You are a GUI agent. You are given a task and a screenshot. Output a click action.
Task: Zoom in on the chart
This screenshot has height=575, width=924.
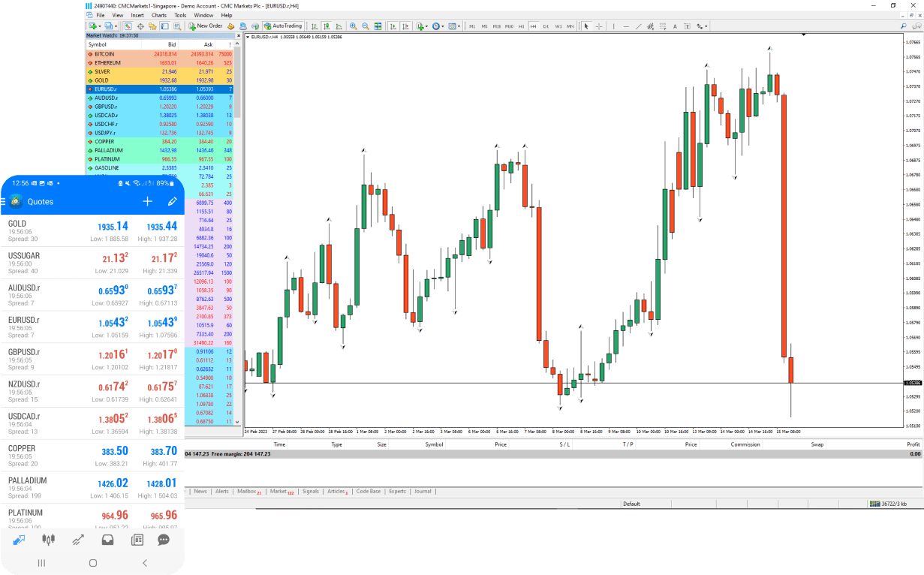(353, 26)
